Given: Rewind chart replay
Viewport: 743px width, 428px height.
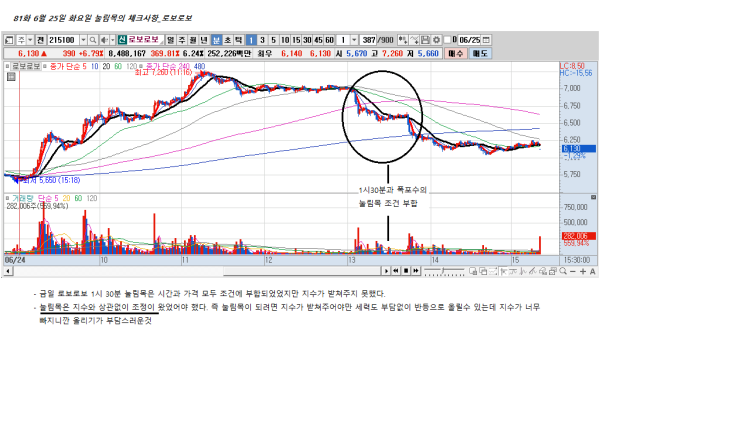Looking at the screenshot, I should coord(396,271).
